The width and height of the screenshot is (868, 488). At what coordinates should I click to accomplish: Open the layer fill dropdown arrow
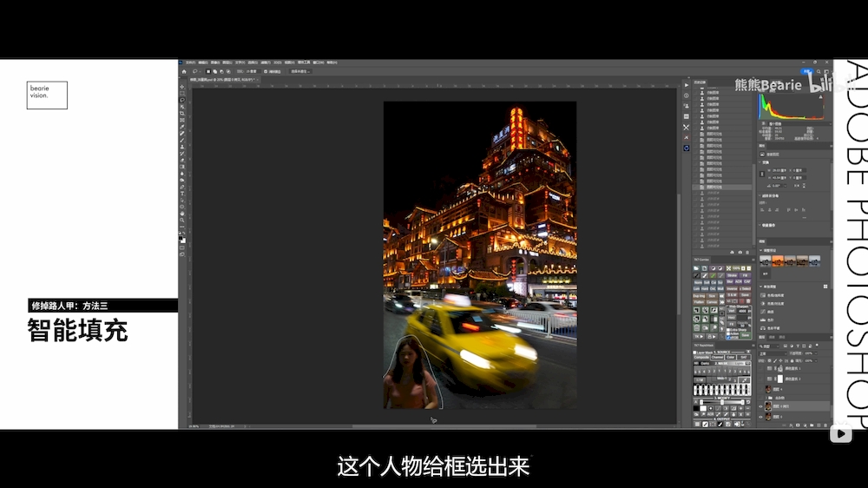click(815, 360)
